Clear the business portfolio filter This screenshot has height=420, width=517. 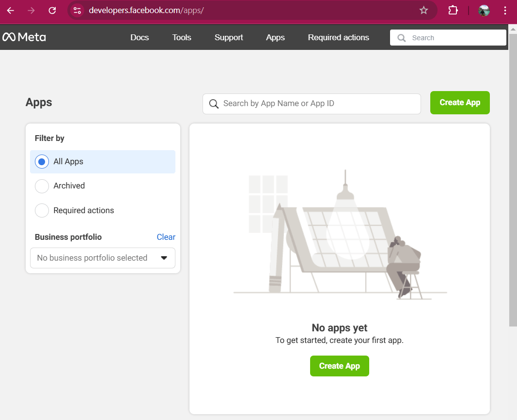[166, 237]
